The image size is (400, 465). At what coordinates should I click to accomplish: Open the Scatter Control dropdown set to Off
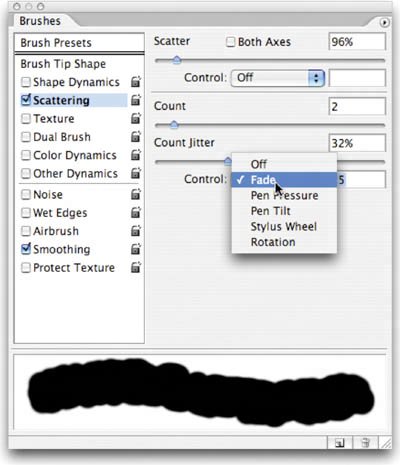[x=277, y=78]
